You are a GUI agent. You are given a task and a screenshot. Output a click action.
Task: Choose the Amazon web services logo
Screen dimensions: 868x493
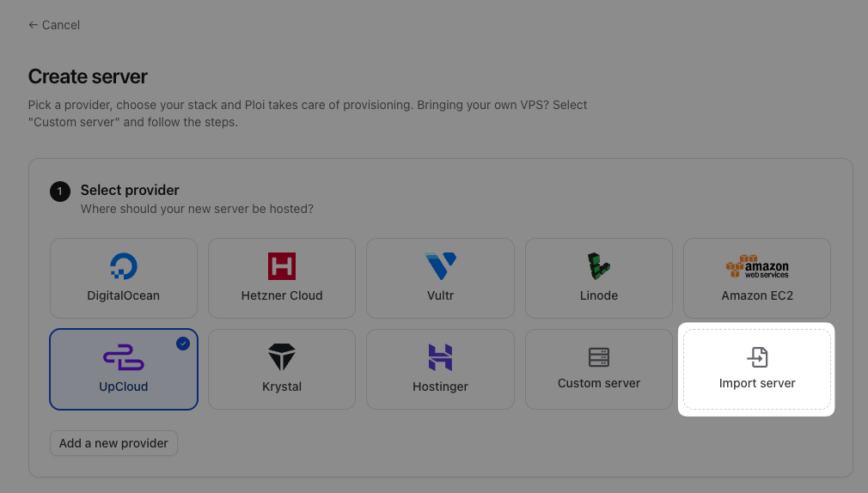tap(757, 266)
